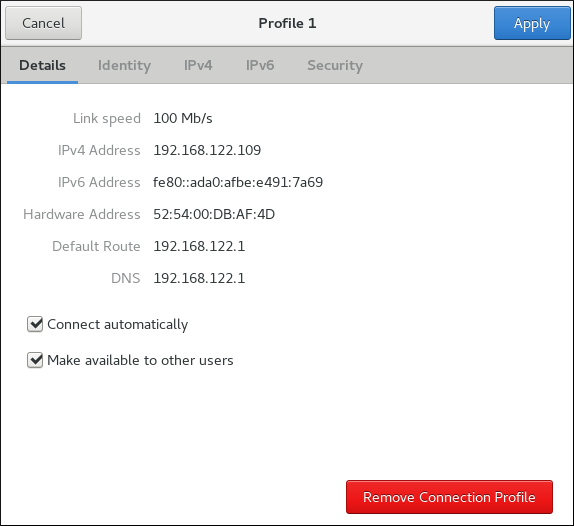Open the Security tab
The width and height of the screenshot is (574, 526).
tap(335, 65)
